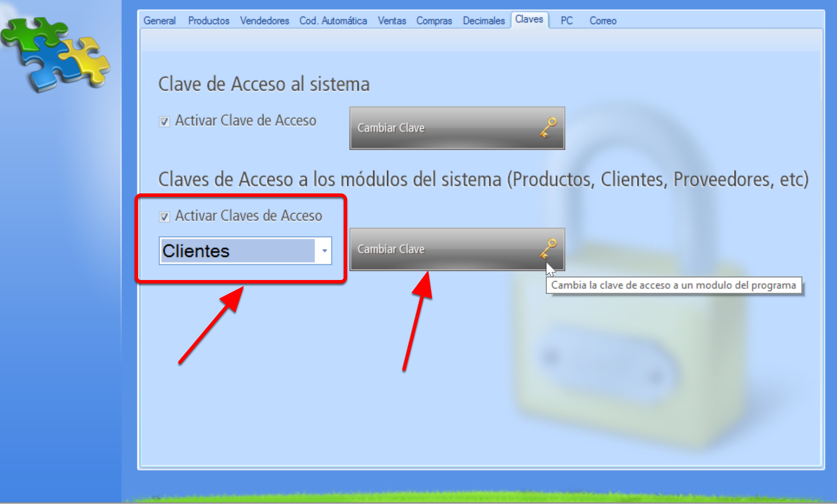Viewport: 837px width, 504px height.
Task: Select the Ventas tab
Action: (392, 21)
